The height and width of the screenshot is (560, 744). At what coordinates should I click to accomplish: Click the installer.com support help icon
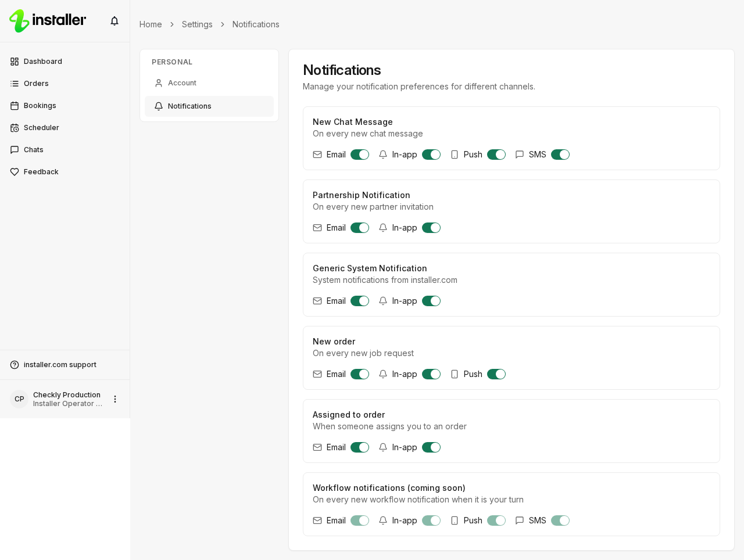(x=15, y=365)
